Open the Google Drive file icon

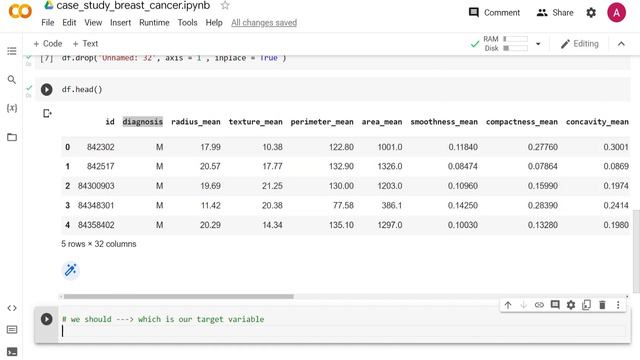49,5
